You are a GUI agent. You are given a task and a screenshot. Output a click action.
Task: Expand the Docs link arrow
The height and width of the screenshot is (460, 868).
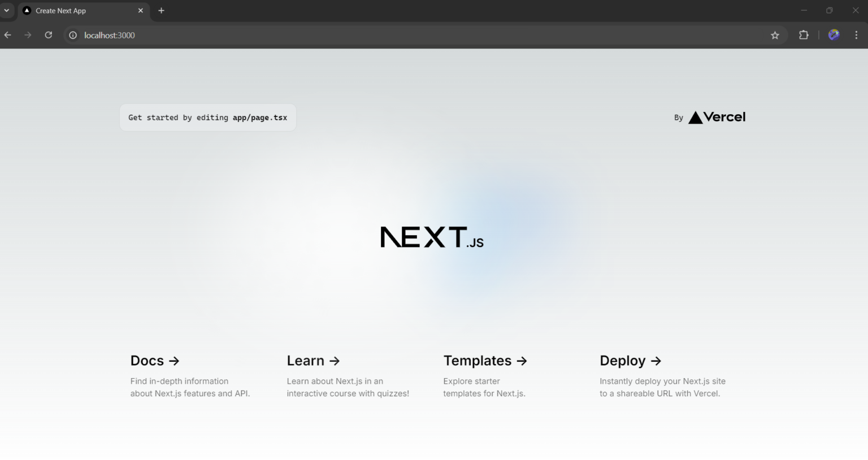174,361
